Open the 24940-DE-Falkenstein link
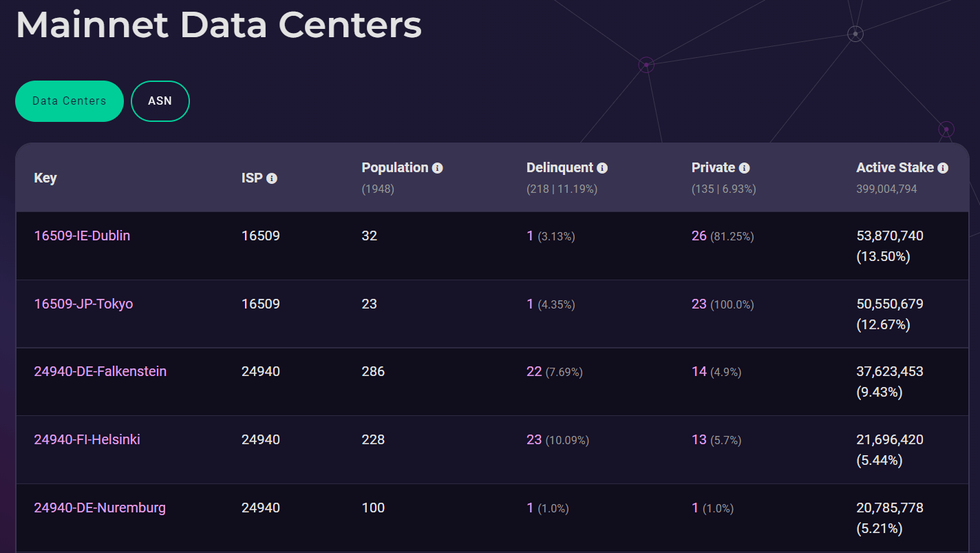The width and height of the screenshot is (980, 553). [100, 371]
